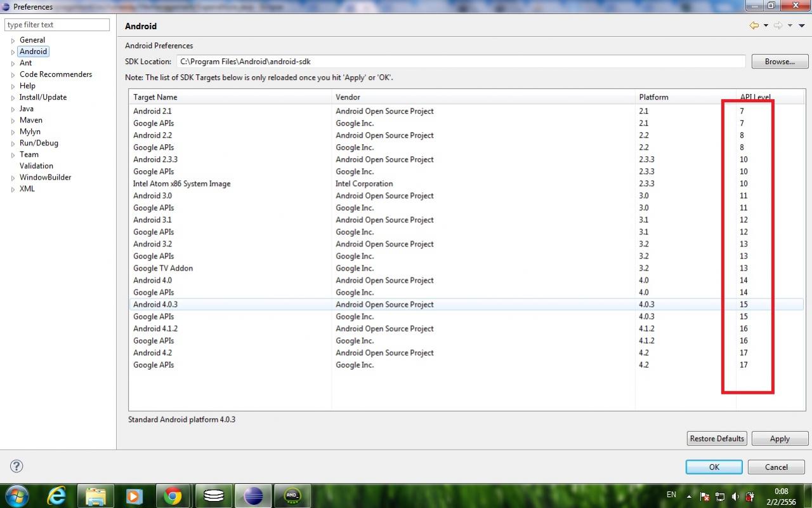
Task: Open Google Chrome from the taskbar
Action: [173, 496]
